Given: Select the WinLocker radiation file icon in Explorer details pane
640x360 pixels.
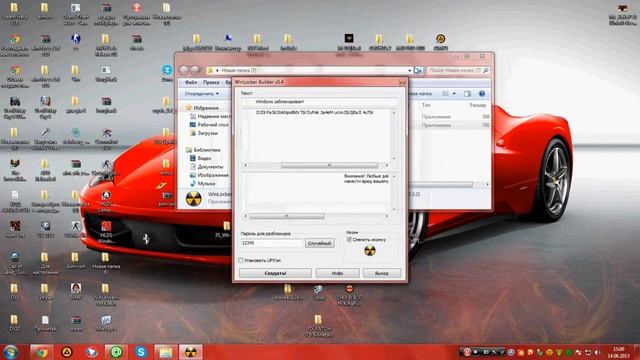Looking at the screenshot, I should pyautogui.click(x=193, y=199).
